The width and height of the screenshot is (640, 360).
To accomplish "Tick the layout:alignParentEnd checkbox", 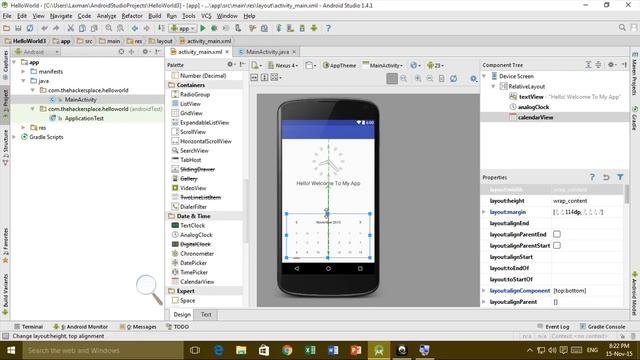I will (x=557, y=234).
